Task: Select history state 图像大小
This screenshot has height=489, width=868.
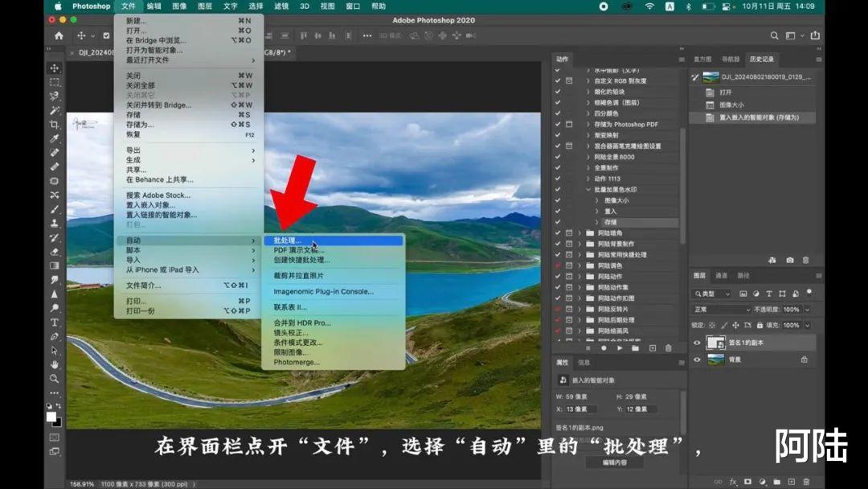Action: (x=732, y=105)
